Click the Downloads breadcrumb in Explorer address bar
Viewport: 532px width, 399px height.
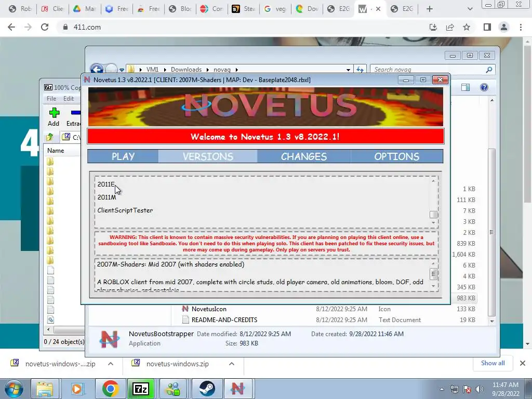point(186,70)
